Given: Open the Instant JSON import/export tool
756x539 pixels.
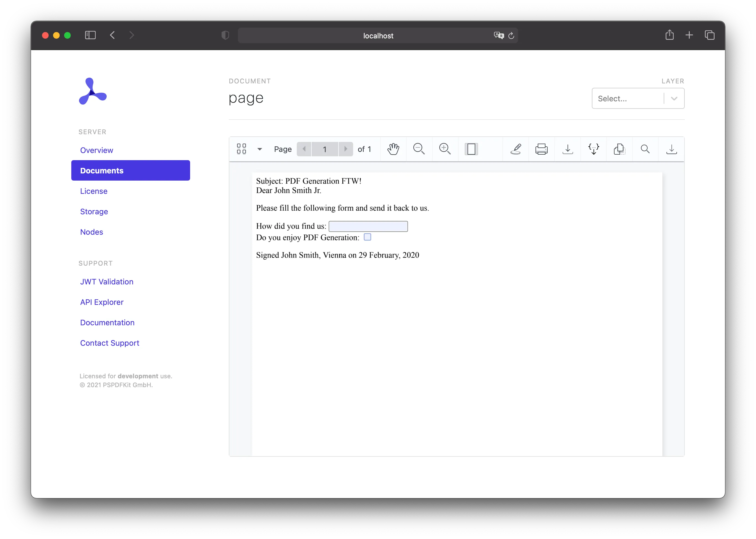Looking at the screenshot, I should click(x=594, y=149).
